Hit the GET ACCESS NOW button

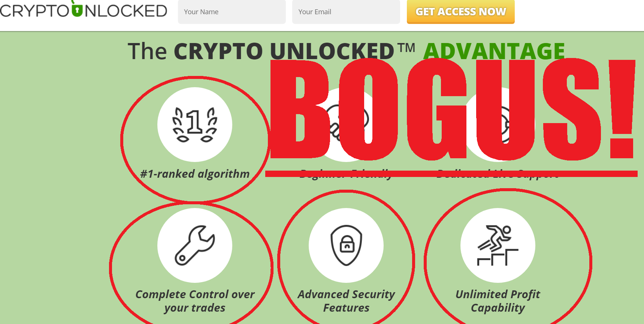[x=461, y=12]
